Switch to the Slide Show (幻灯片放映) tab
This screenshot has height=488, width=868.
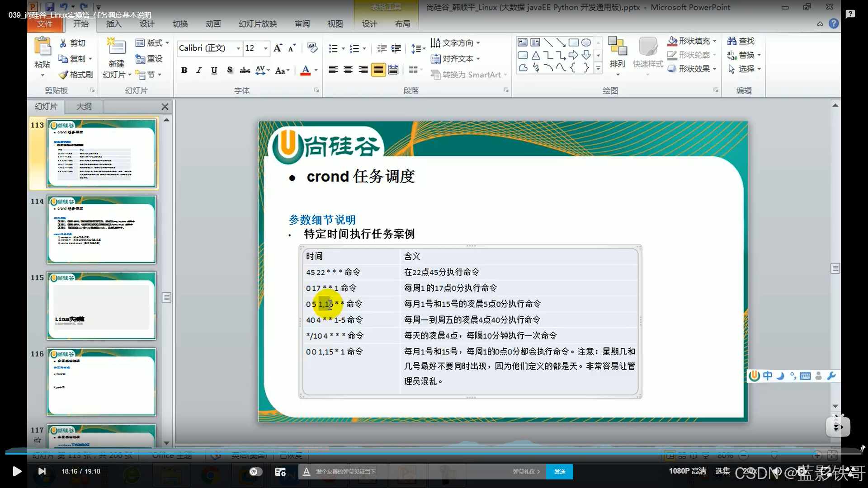(x=258, y=24)
